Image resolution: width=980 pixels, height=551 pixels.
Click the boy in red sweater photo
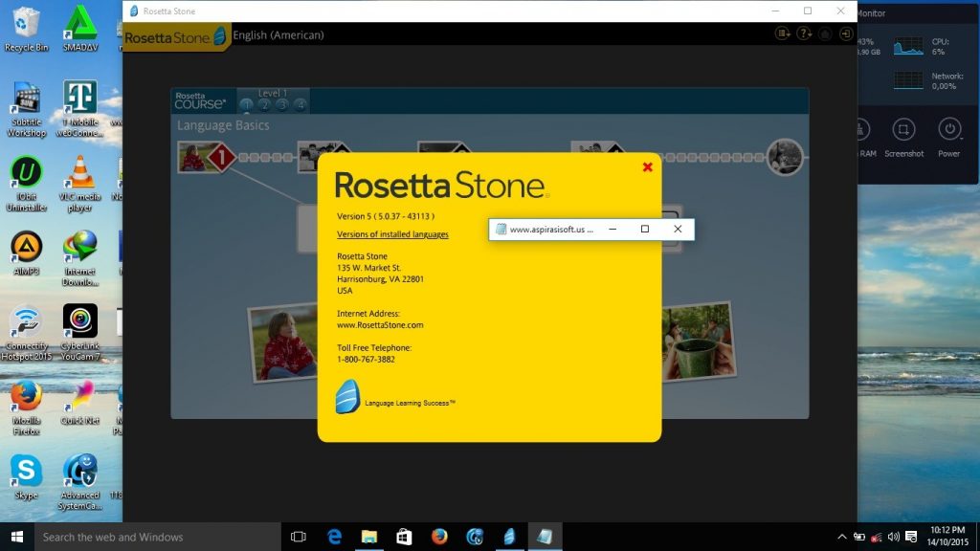click(284, 342)
